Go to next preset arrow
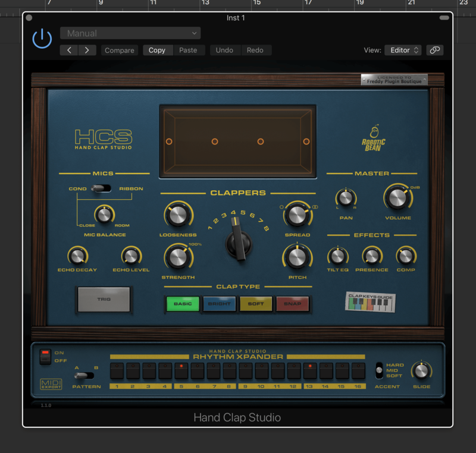The width and height of the screenshot is (476, 453). point(87,50)
